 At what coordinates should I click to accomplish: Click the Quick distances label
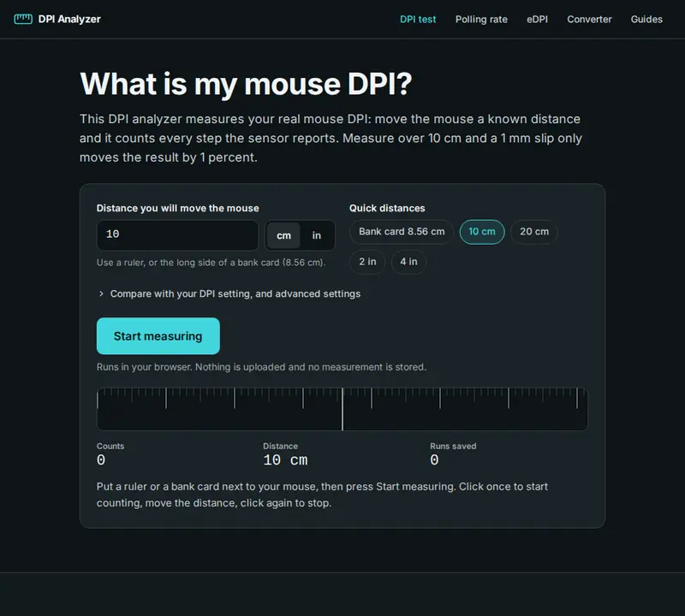[387, 208]
